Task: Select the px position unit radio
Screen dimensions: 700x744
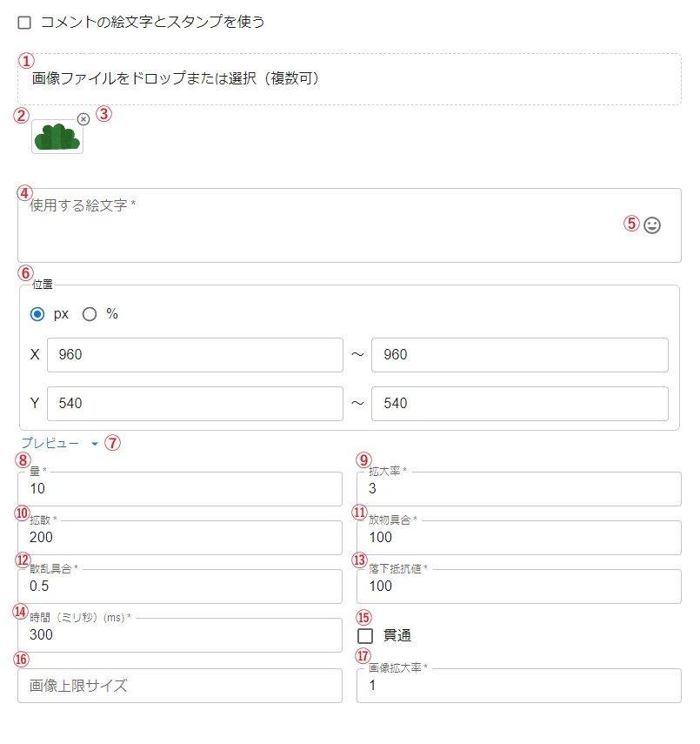Action: [37, 314]
